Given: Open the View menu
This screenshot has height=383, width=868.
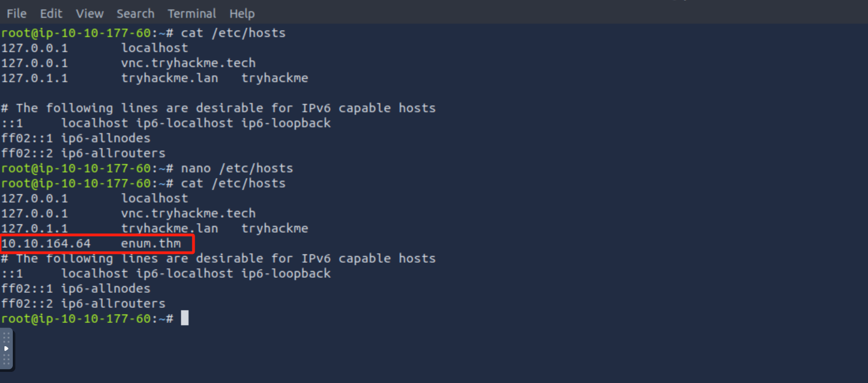Looking at the screenshot, I should 90,14.
